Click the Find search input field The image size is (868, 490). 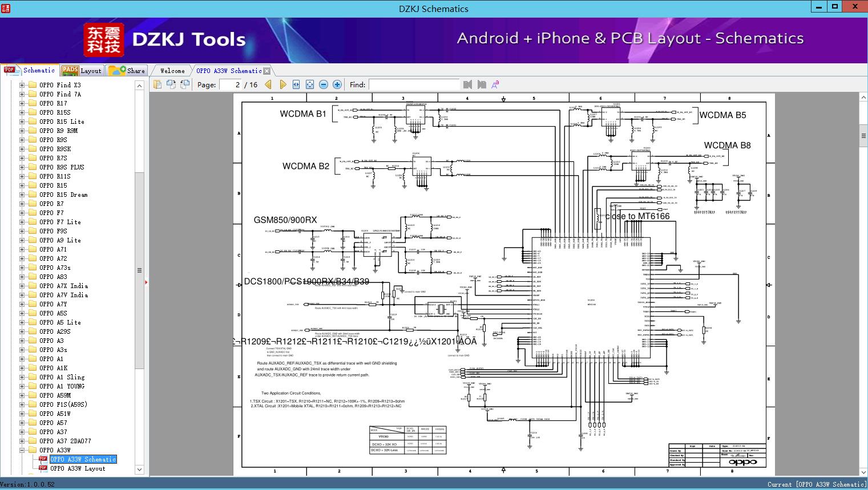tap(414, 84)
